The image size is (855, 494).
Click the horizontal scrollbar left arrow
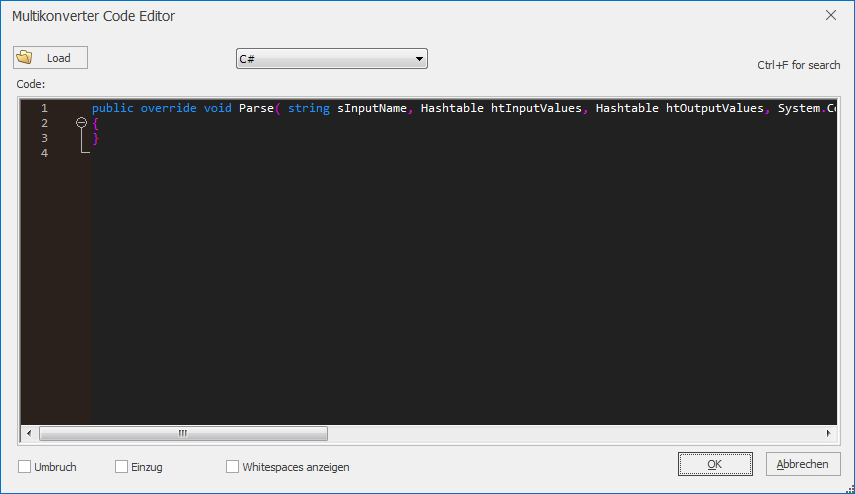pos(29,433)
